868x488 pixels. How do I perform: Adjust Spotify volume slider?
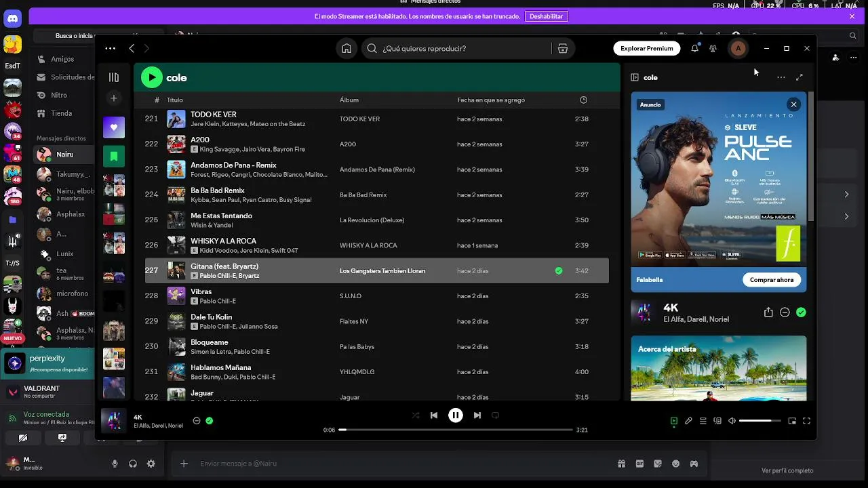point(759,421)
